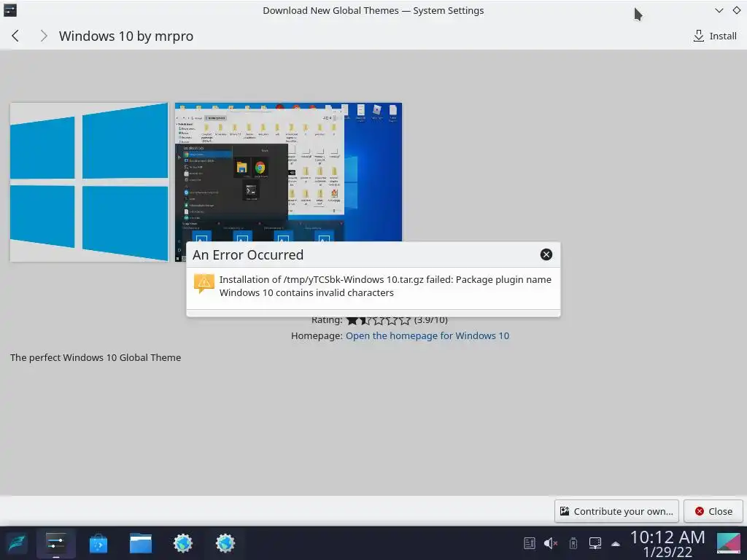Open the network display tray icon

[595, 543]
